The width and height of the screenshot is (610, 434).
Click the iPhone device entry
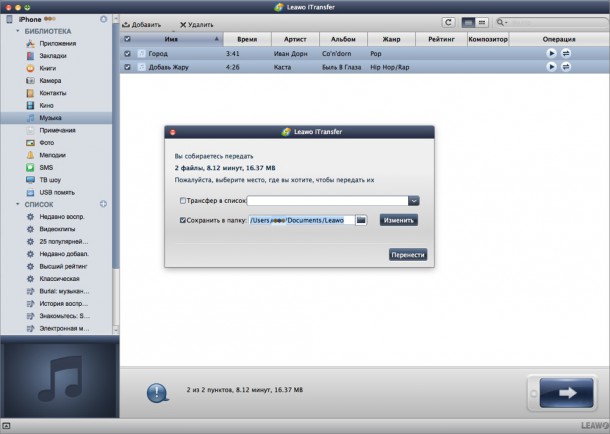(x=30, y=19)
